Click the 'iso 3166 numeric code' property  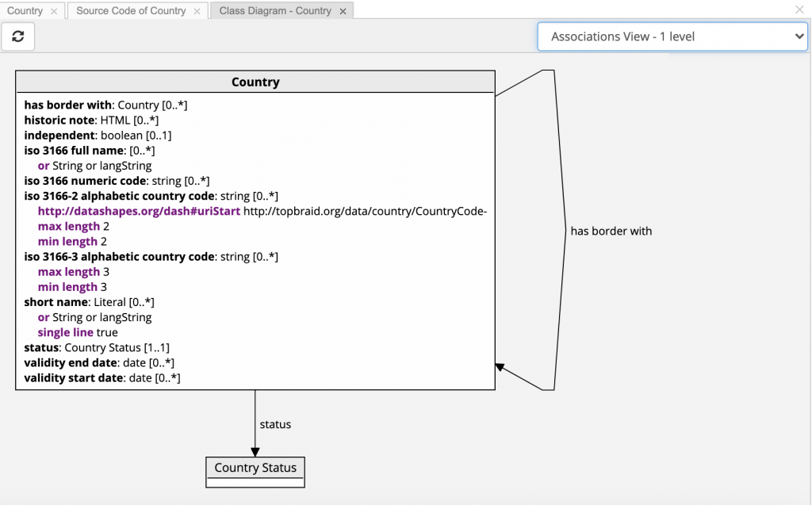[x=117, y=181]
